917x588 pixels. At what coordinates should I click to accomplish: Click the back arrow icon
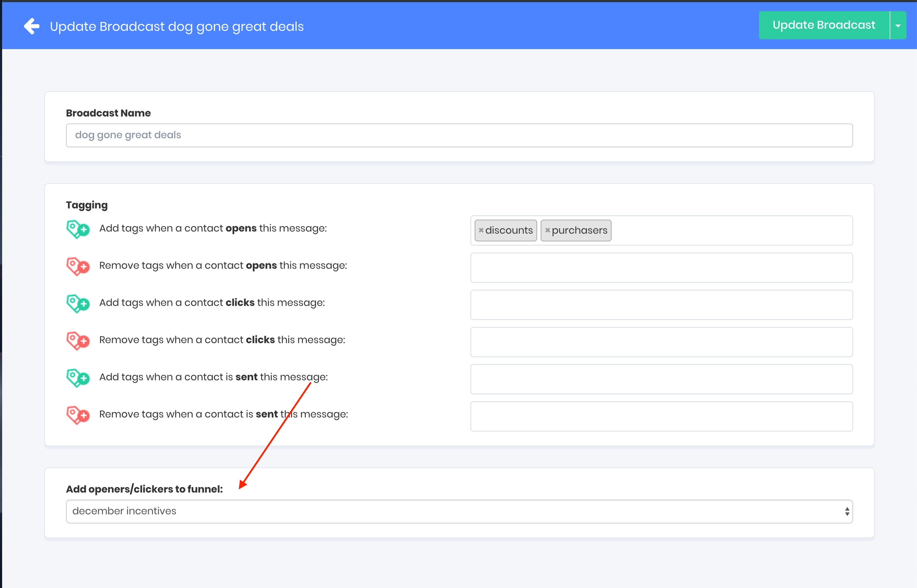pyautogui.click(x=32, y=26)
